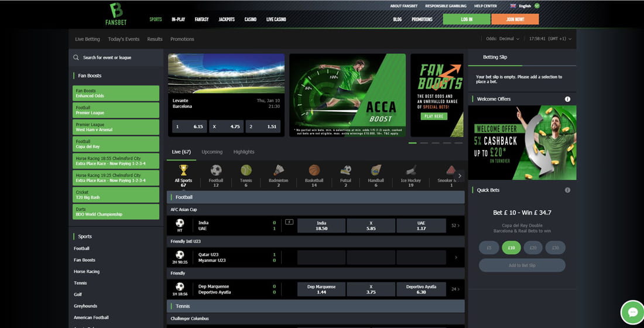644x328 pixels.
Task: Select the Football sport icon filter
Action: (x=216, y=170)
